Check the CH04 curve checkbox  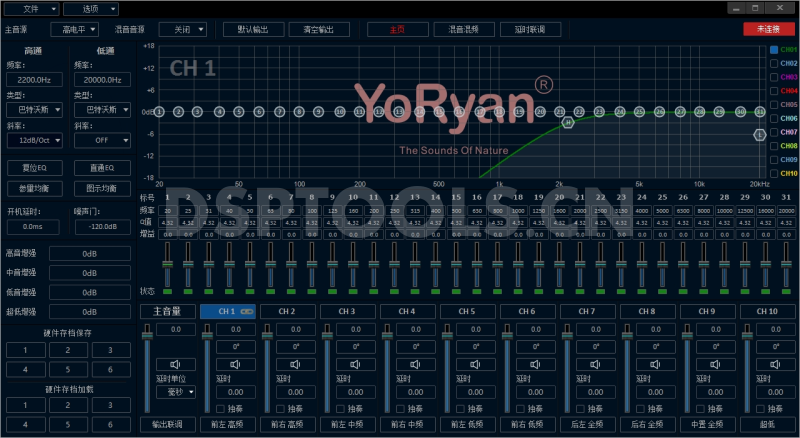[774, 91]
